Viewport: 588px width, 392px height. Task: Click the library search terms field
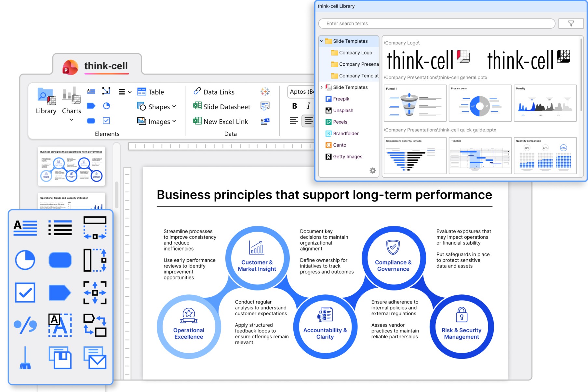pos(436,23)
